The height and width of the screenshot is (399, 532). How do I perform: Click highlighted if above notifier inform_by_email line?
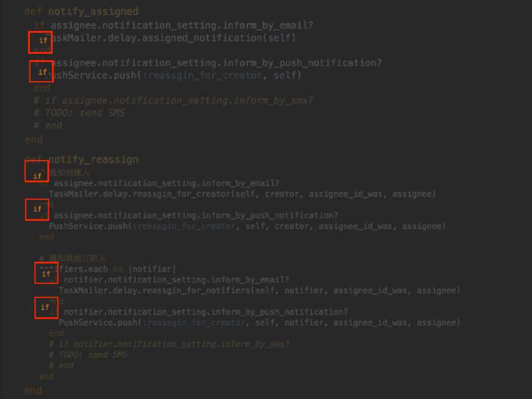click(x=46, y=273)
